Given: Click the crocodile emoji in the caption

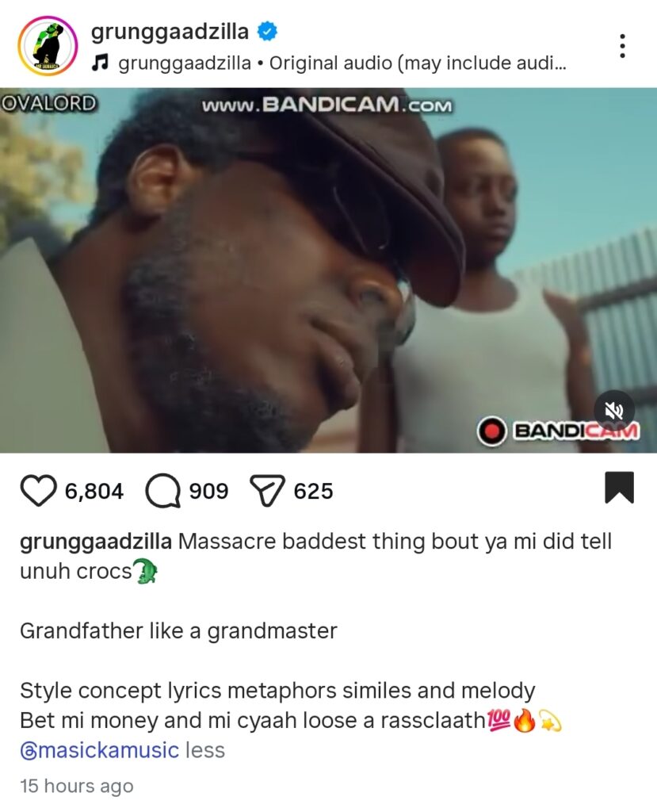Looking at the screenshot, I should coord(146,571).
